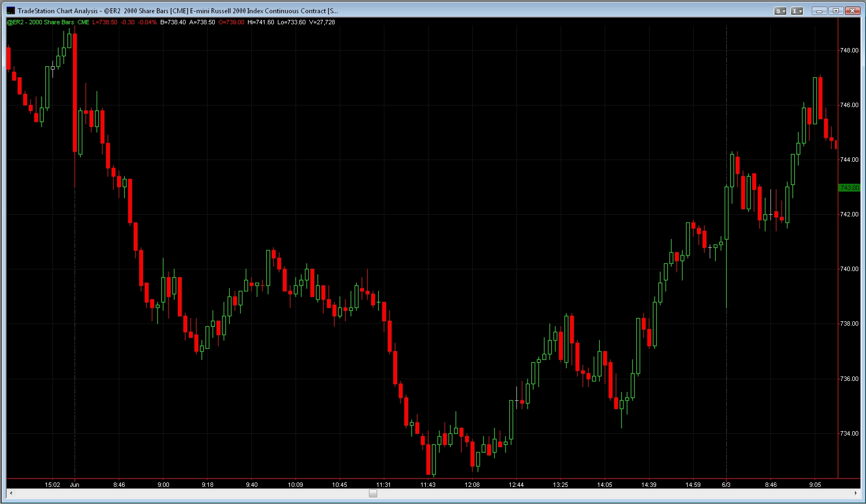Maximize the Chart Analysis window
This screenshot has width=866, height=504.
click(x=836, y=11)
